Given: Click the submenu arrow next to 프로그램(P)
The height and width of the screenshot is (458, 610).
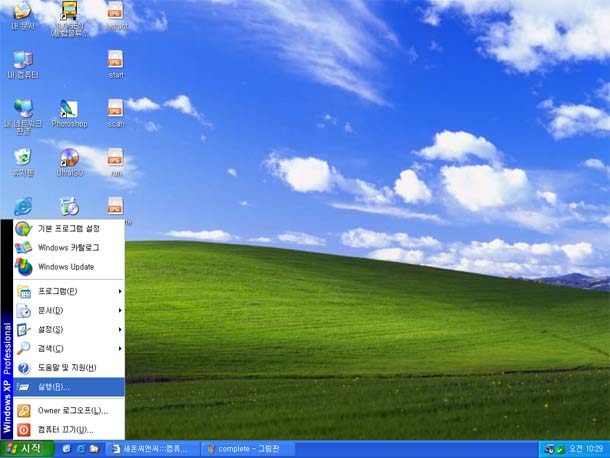Looking at the screenshot, I should tap(120, 291).
